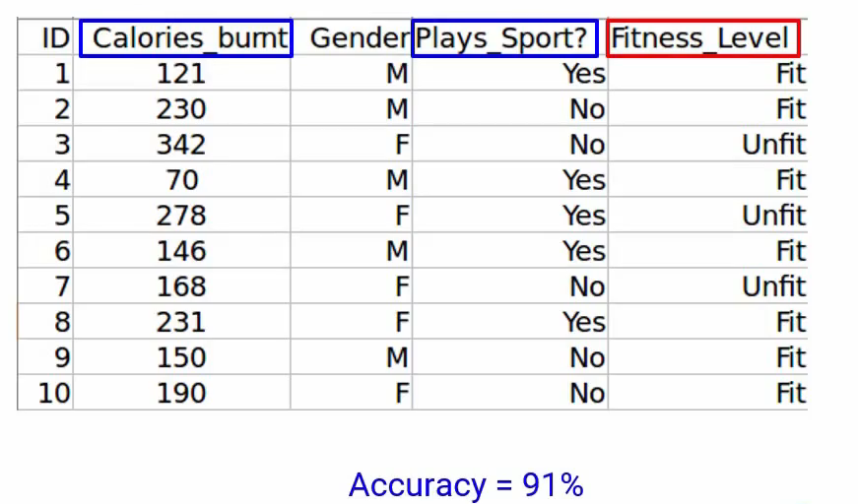Select the calories cell containing 168
This screenshot has height=504, width=858.
pos(181,286)
